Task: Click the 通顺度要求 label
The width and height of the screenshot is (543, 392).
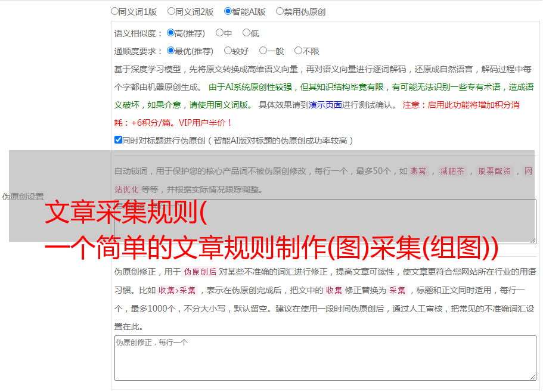Action: pos(138,51)
